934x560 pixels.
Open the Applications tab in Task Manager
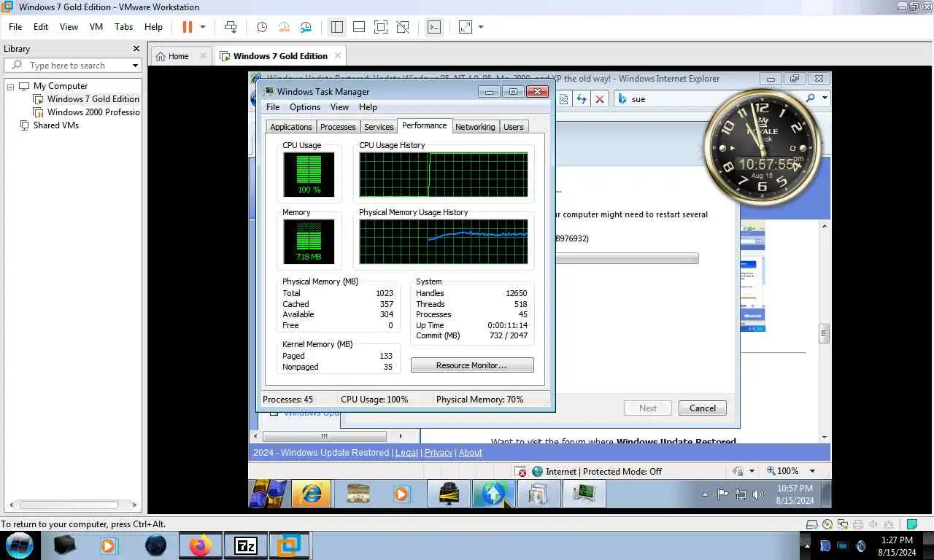click(x=291, y=127)
